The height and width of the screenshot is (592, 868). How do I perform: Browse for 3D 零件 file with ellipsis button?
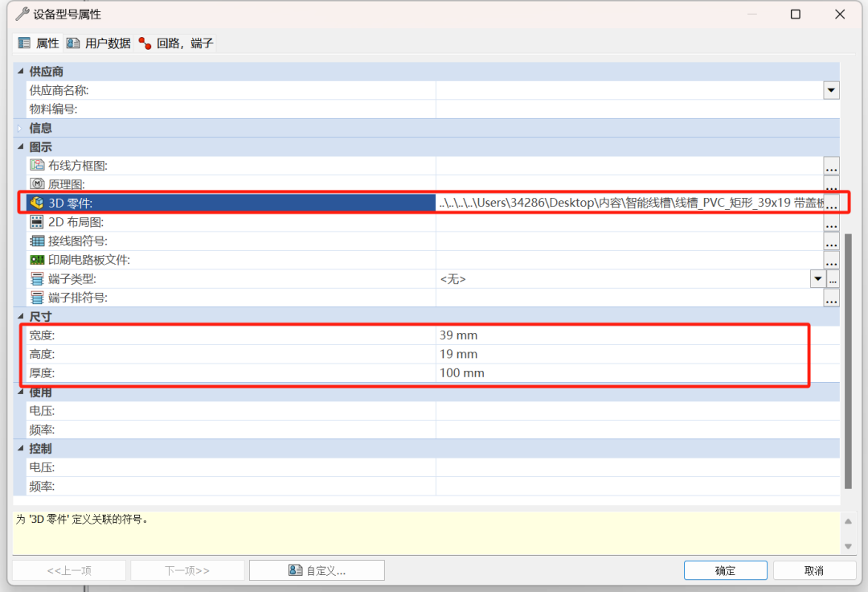832,204
